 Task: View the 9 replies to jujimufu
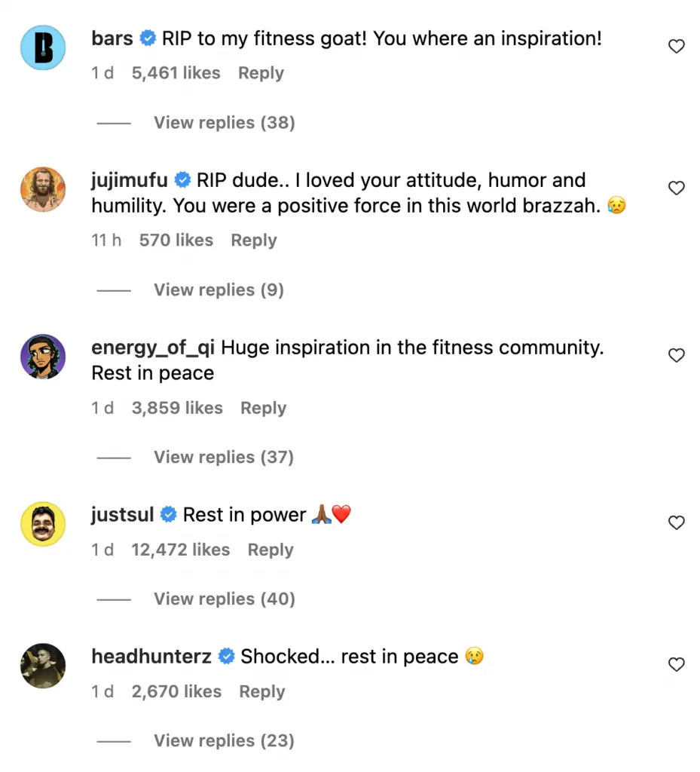219,290
